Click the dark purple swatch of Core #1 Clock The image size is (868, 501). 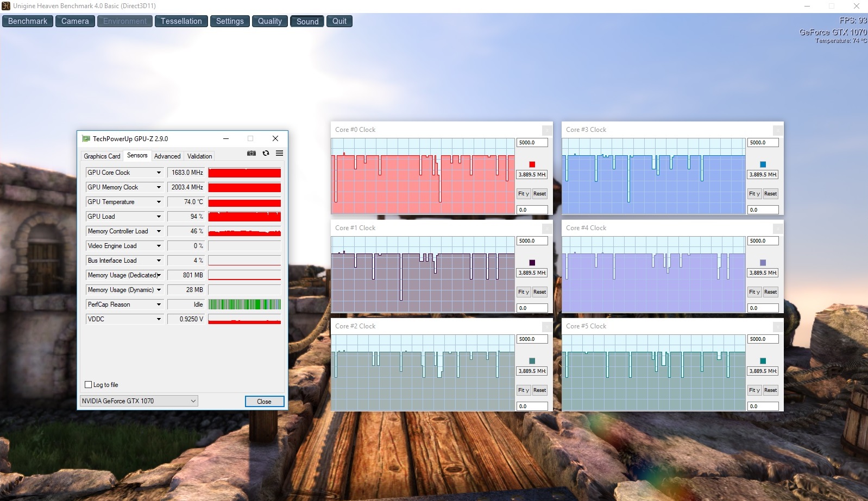point(532,263)
